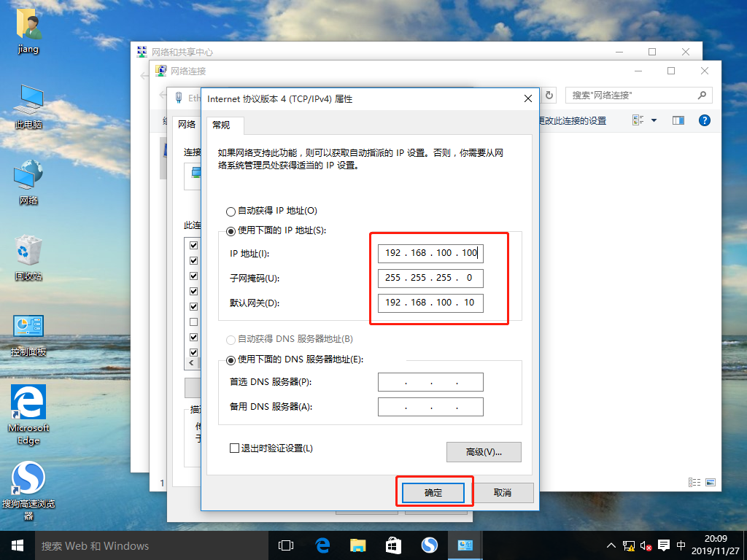Viewport: 747px width, 560px height.
Task: Open the Windows Start menu
Action: tap(18, 545)
